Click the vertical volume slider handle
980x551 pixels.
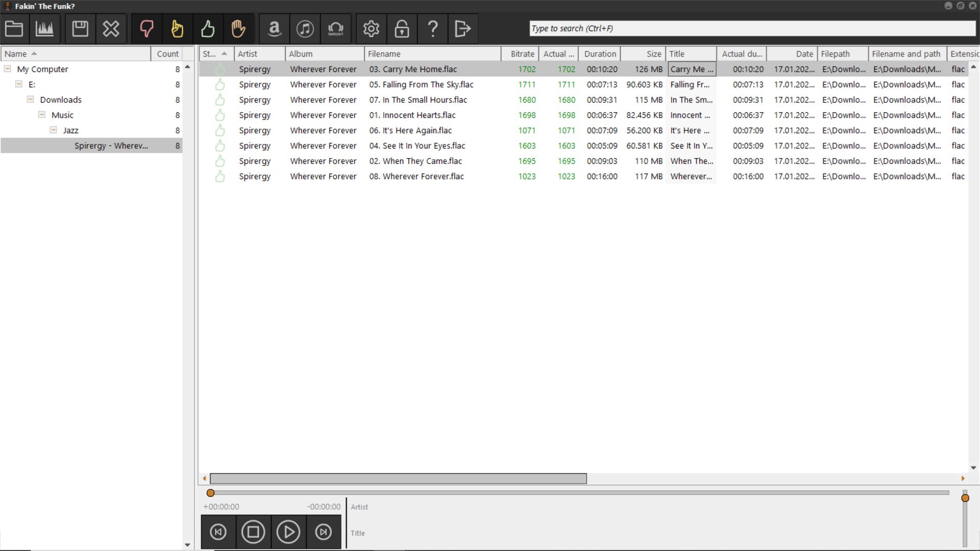(965, 498)
